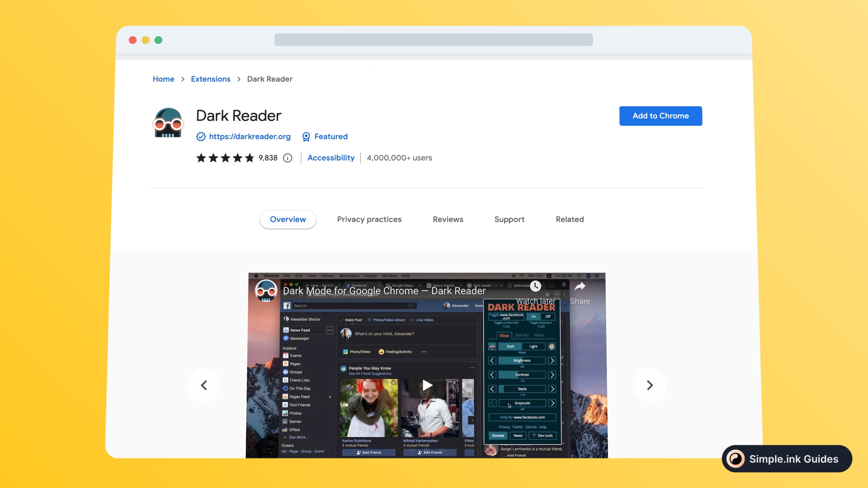Click Add to Chrome button
Image resolution: width=868 pixels, height=488 pixels.
pyautogui.click(x=660, y=116)
